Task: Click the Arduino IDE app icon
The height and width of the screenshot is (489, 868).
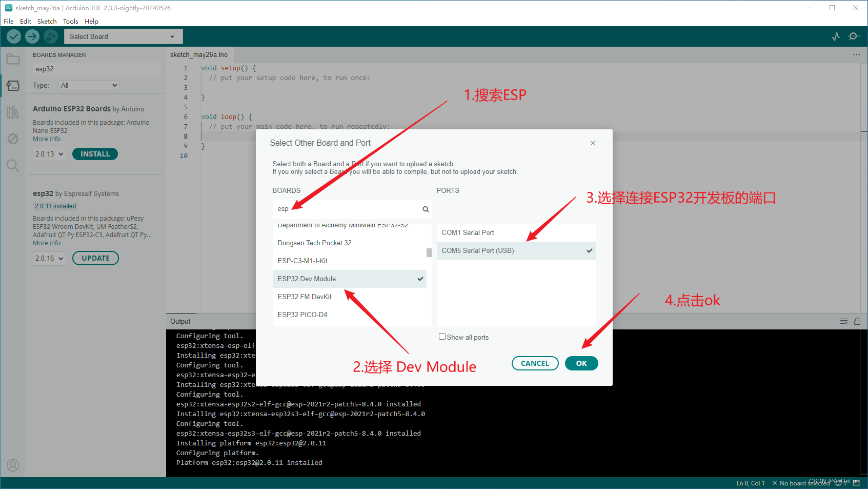Action: (9, 8)
